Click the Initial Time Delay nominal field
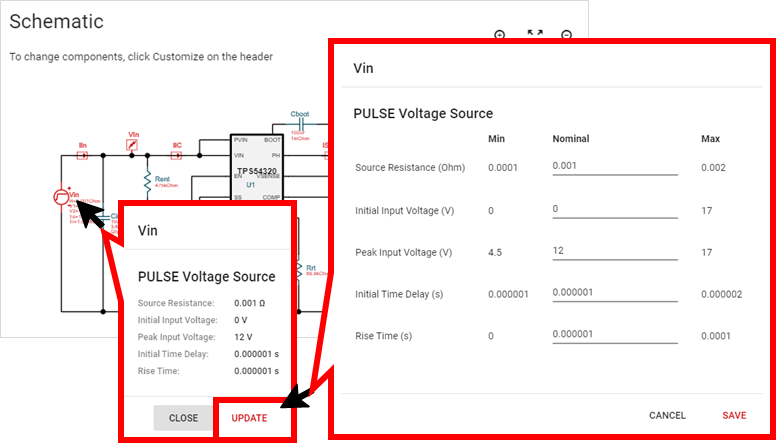The width and height of the screenshot is (776, 443). tap(614, 293)
